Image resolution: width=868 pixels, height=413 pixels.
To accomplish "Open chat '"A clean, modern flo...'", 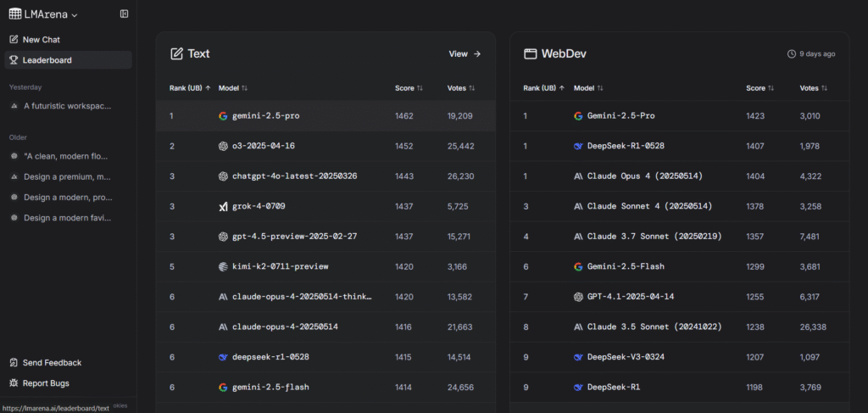I will click(68, 156).
